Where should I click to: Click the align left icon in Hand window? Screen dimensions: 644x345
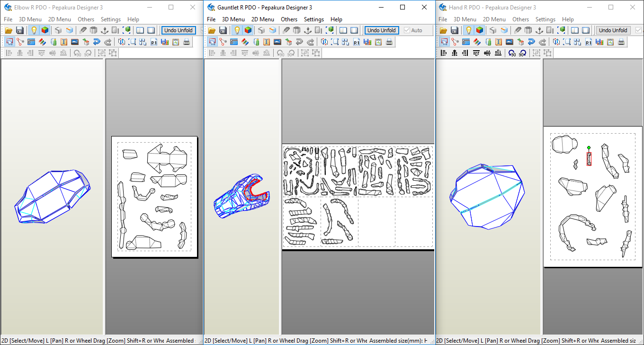point(444,53)
